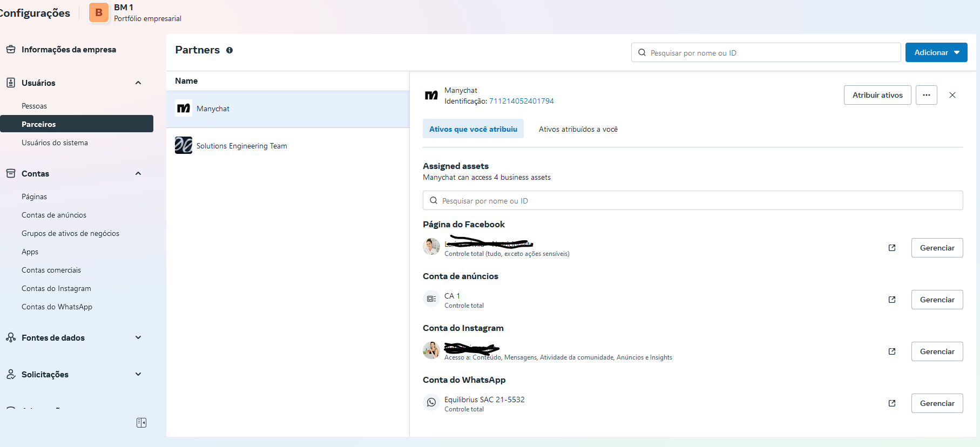Click the Partners info icon
Image resolution: width=980 pixels, height=447 pixels.
click(229, 50)
